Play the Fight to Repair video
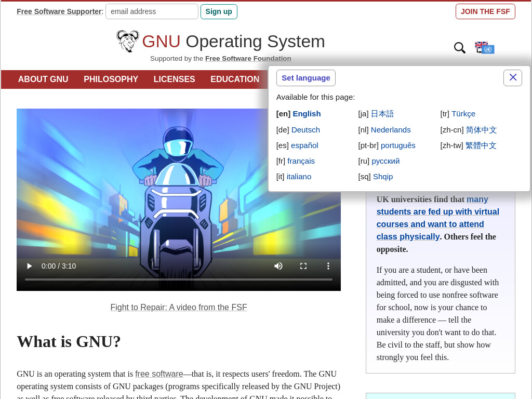The height and width of the screenshot is (399, 532). [30, 266]
